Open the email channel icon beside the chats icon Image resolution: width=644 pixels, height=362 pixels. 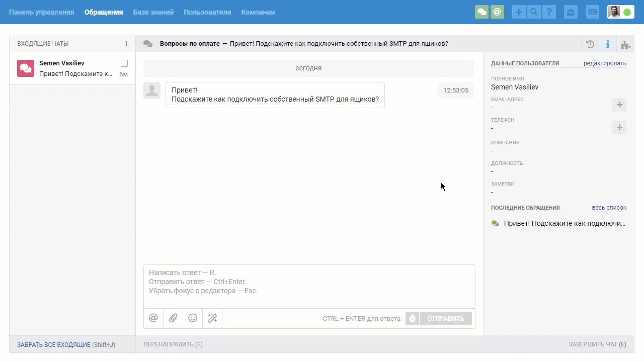498,12
